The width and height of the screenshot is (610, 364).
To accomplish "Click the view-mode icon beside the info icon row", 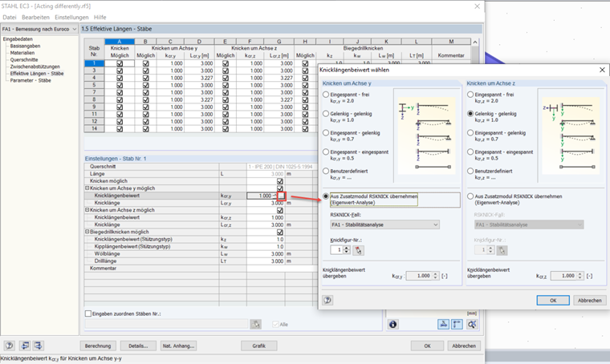I will (x=443, y=324).
